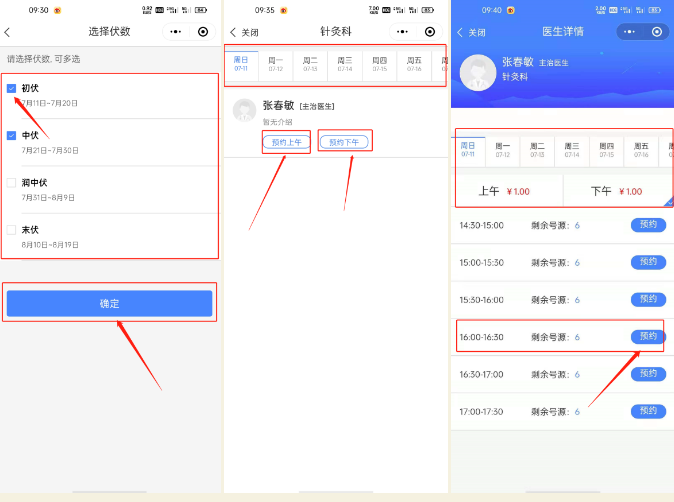
Task: Tap notification icon beside 09:40 clock
Action: pyautogui.click(x=510, y=10)
